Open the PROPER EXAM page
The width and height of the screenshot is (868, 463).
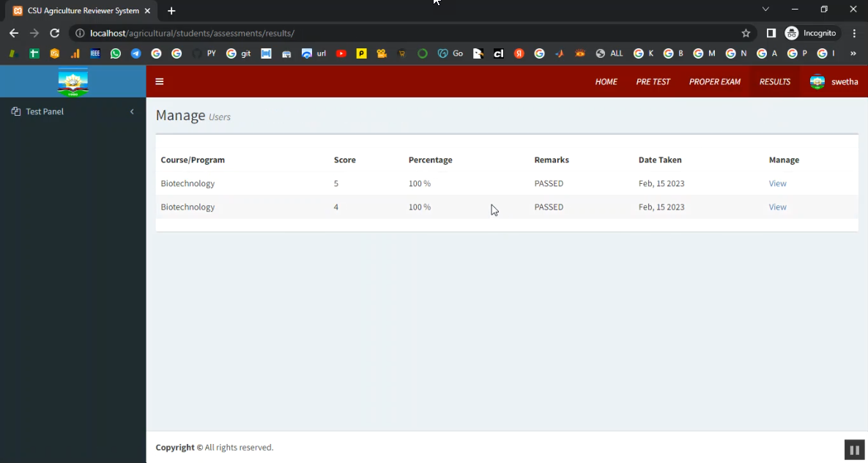point(715,81)
